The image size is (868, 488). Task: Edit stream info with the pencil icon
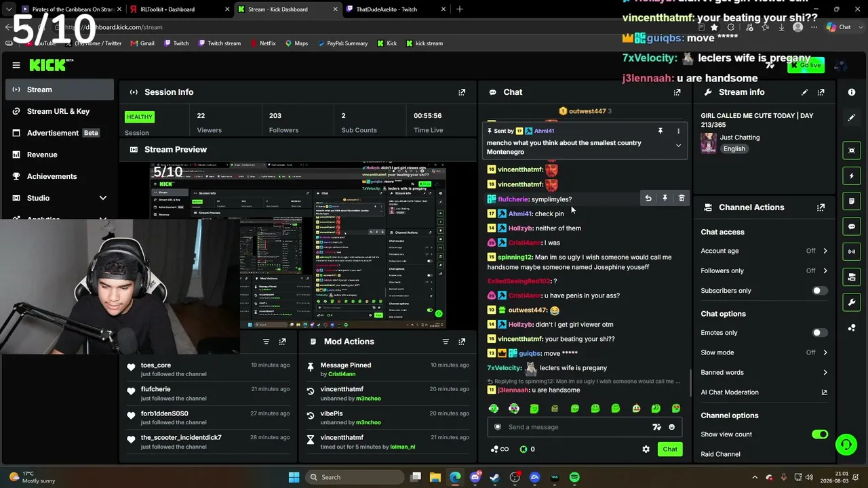tap(804, 92)
